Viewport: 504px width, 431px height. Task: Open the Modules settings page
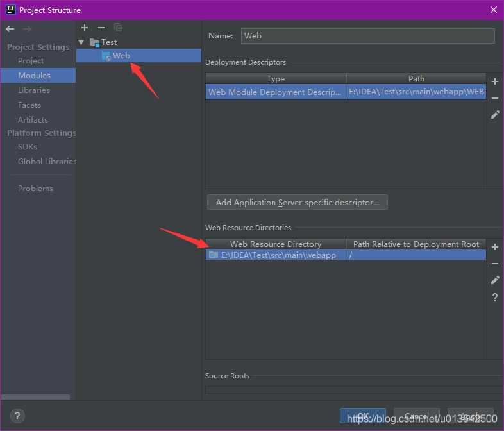pos(38,75)
